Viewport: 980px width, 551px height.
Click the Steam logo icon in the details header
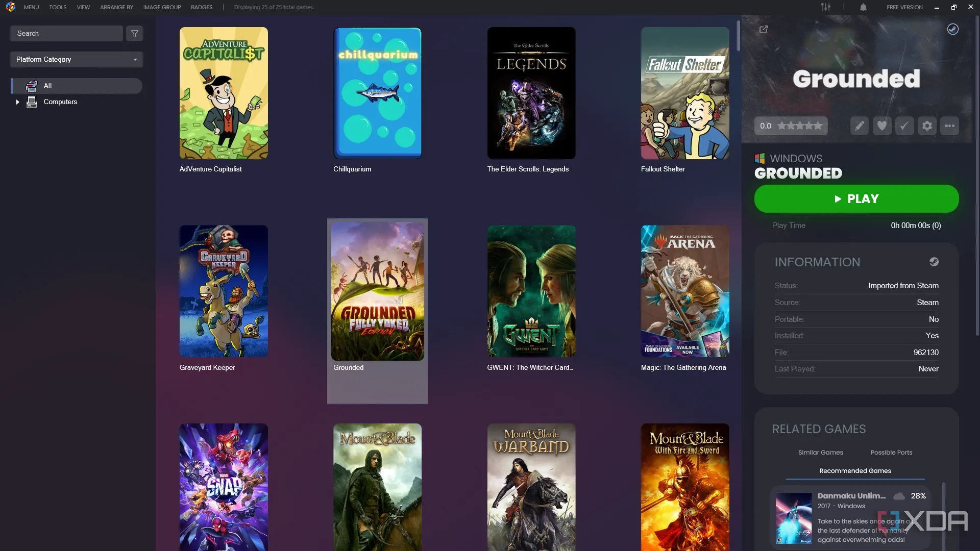point(953,29)
